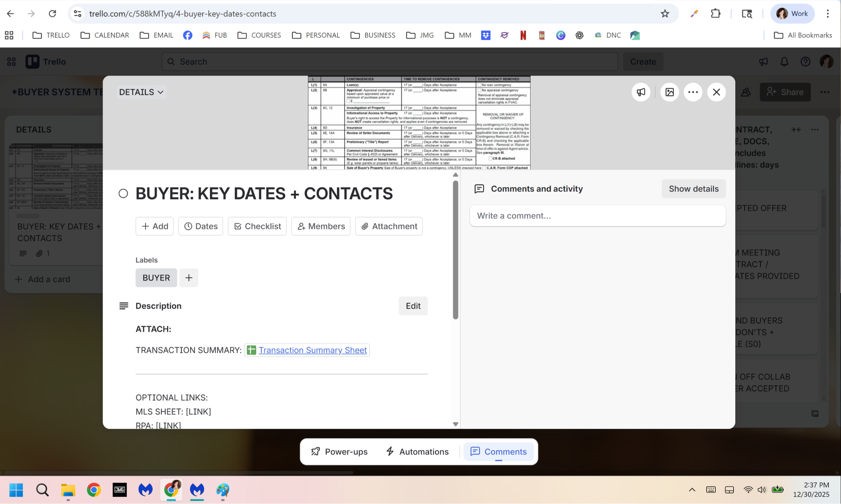The width and height of the screenshot is (841, 504).
Task: Open the Trello app switcher grid
Action: (x=11, y=62)
